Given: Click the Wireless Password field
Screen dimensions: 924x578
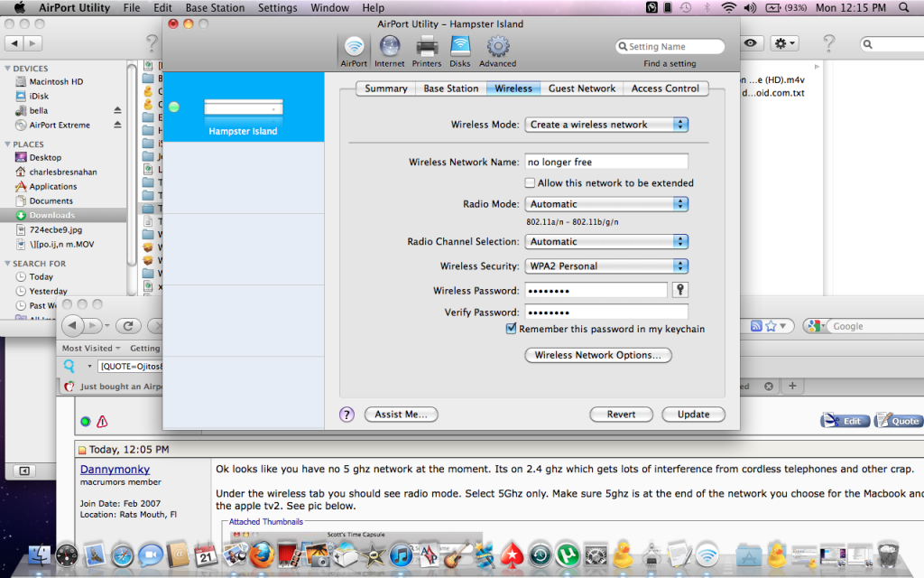Looking at the screenshot, I should coord(596,290).
